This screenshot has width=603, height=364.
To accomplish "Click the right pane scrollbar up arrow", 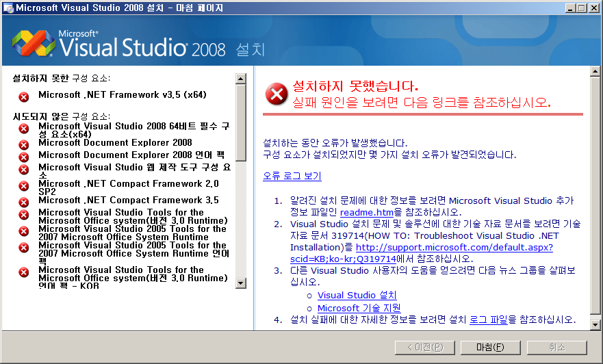I will tap(595, 71).
